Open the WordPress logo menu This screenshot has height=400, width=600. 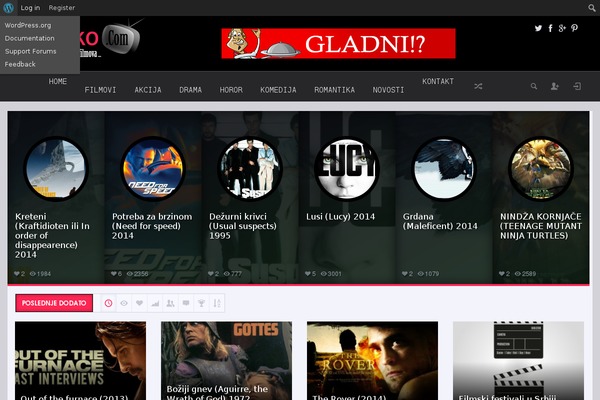tap(8, 8)
